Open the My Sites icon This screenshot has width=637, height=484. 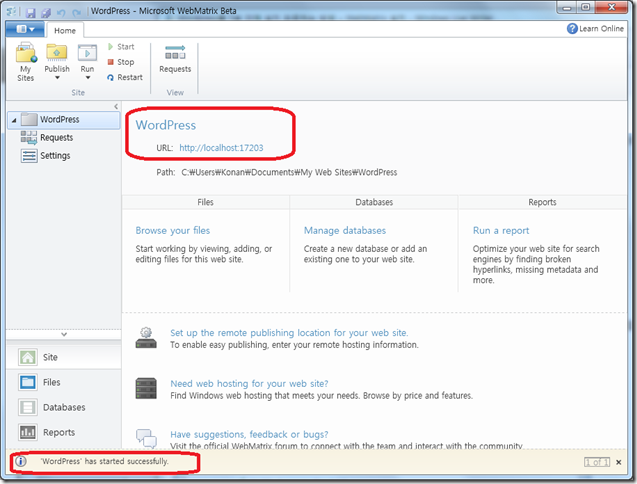coord(26,62)
